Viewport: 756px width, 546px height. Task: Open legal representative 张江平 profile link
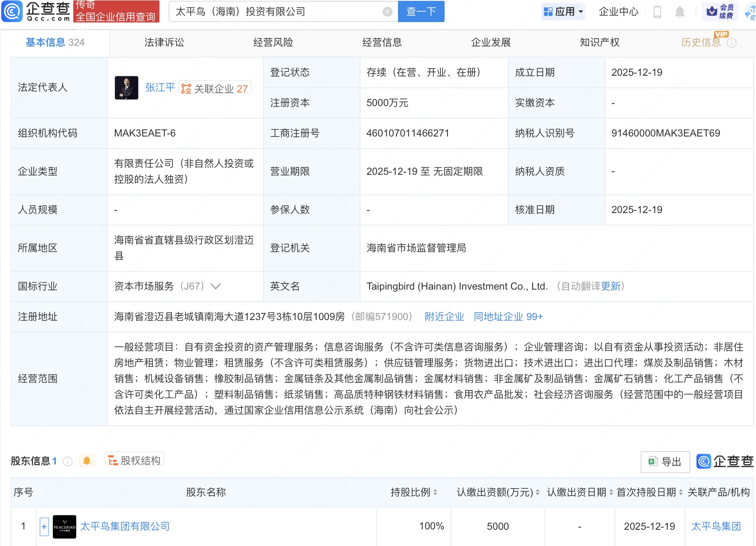coord(160,88)
